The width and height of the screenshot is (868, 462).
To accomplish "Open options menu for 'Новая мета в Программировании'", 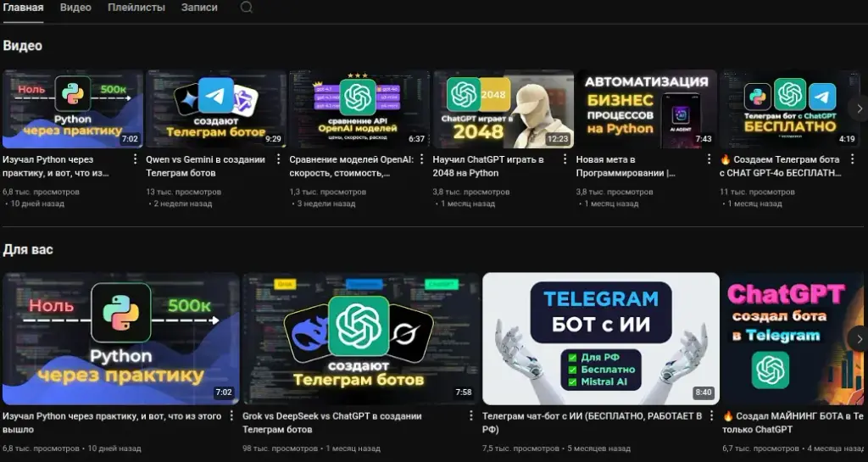I will click(x=709, y=159).
